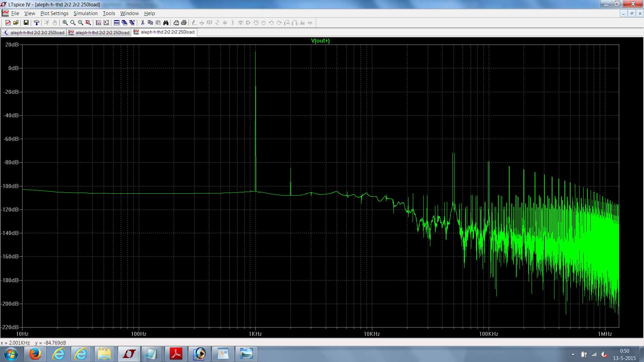Open the File menu
Image resolution: width=644 pixels, height=362 pixels.
[15, 13]
